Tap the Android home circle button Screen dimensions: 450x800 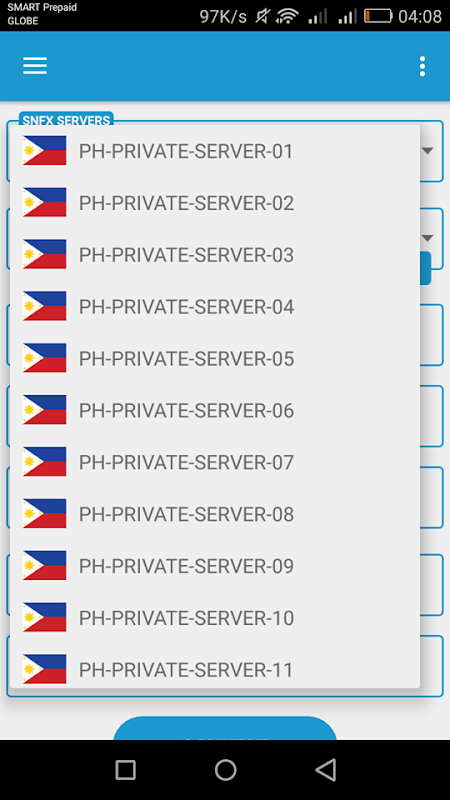226,769
